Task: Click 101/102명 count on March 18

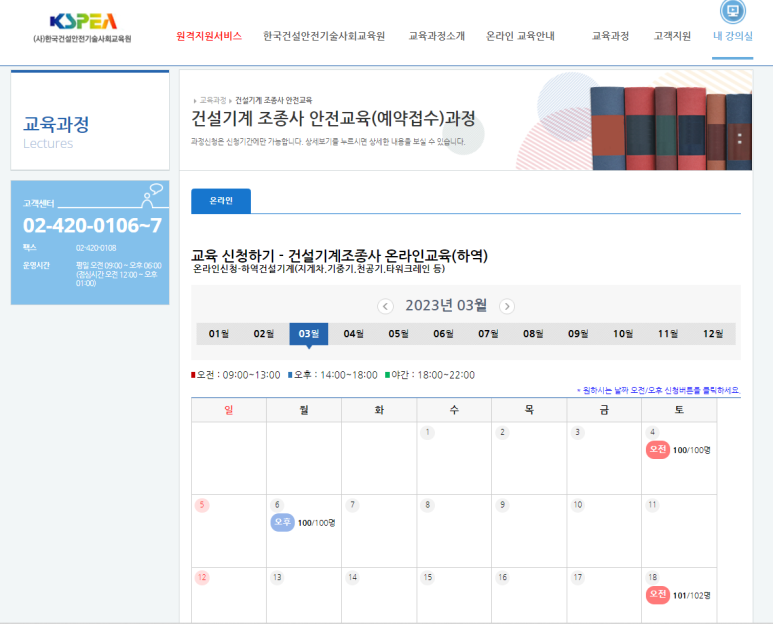Action: (692, 595)
